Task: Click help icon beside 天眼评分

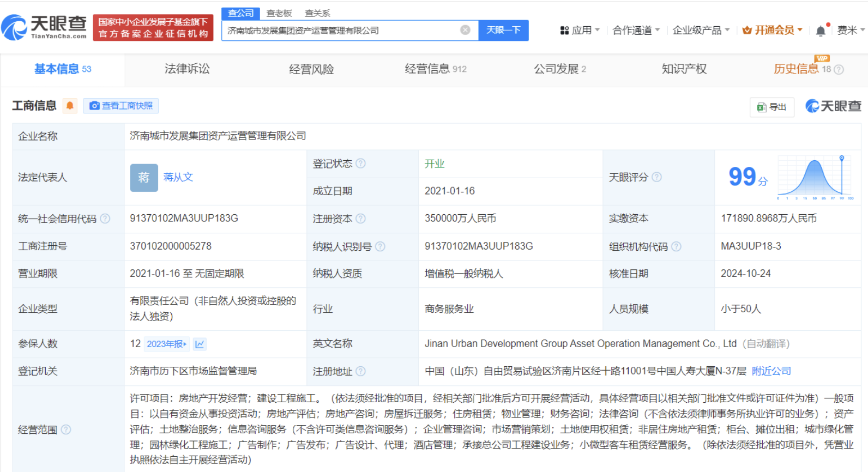Action: point(657,177)
